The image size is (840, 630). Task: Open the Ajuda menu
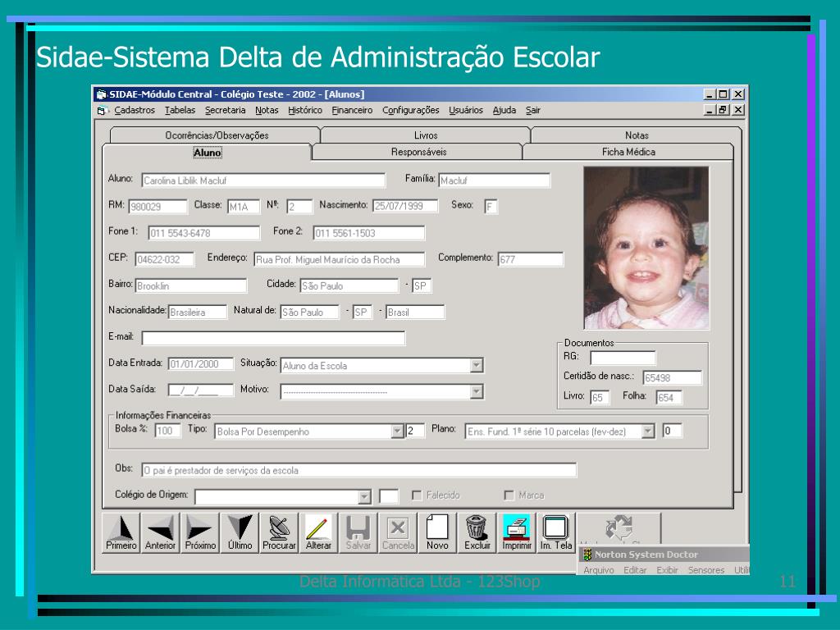(504, 110)
